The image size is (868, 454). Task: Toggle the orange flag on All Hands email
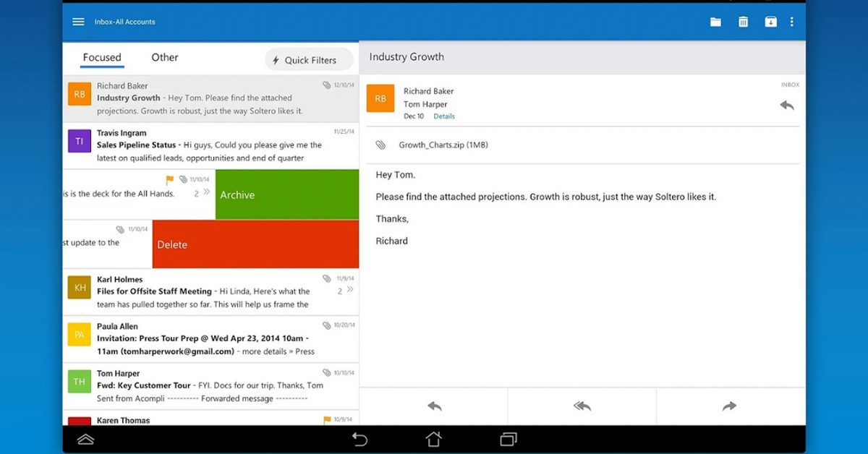[x=169, y=180]
